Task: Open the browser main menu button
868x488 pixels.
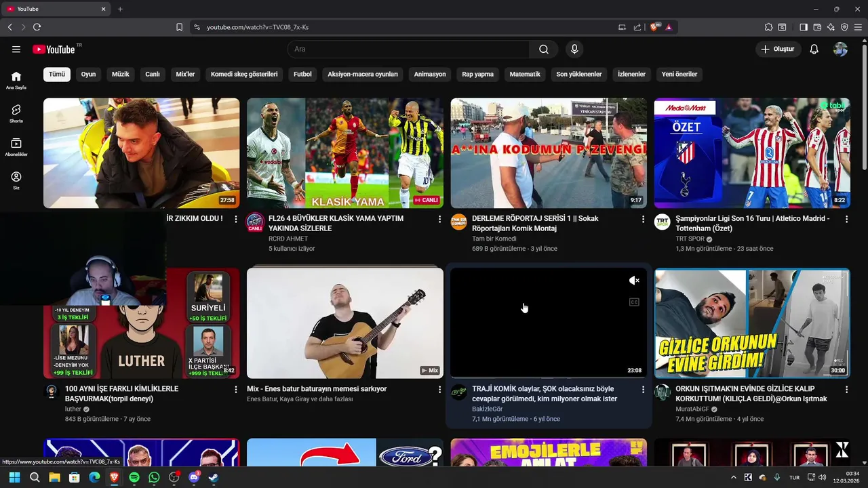Action: [x=859, y=27]
